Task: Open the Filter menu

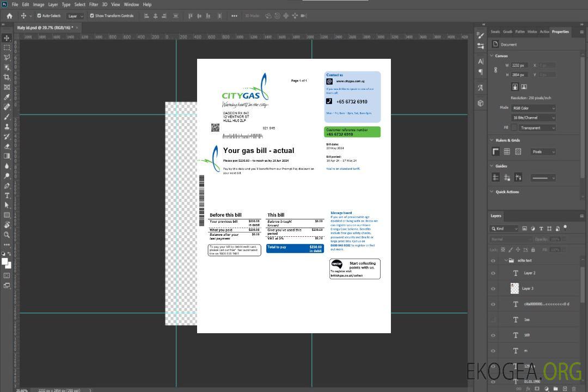Action: (94, 4)
